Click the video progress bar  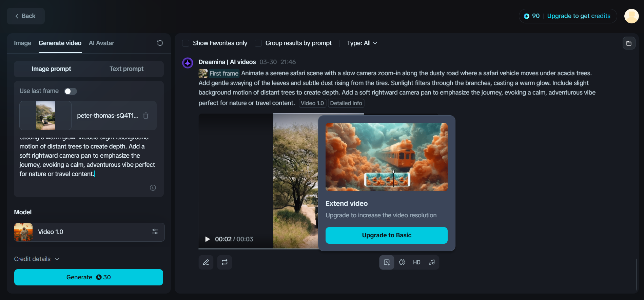pyautogui.click(x=258, y=249)
